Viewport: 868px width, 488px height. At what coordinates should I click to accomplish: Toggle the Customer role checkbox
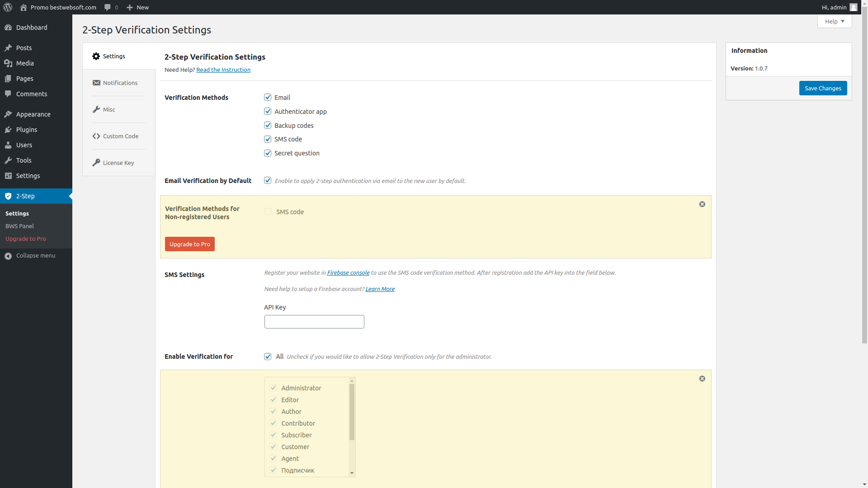(x=273, y=446)
